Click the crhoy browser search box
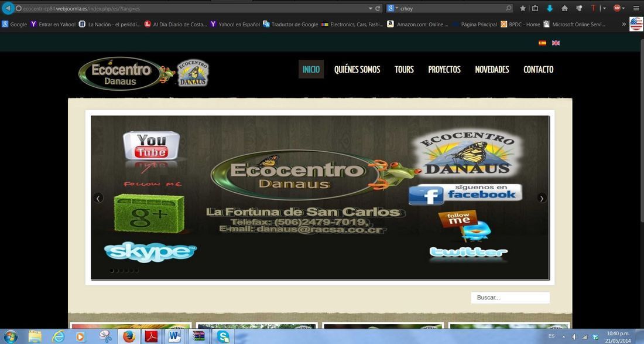This screenshot has width=644, height=344. (x=450, y=8)
